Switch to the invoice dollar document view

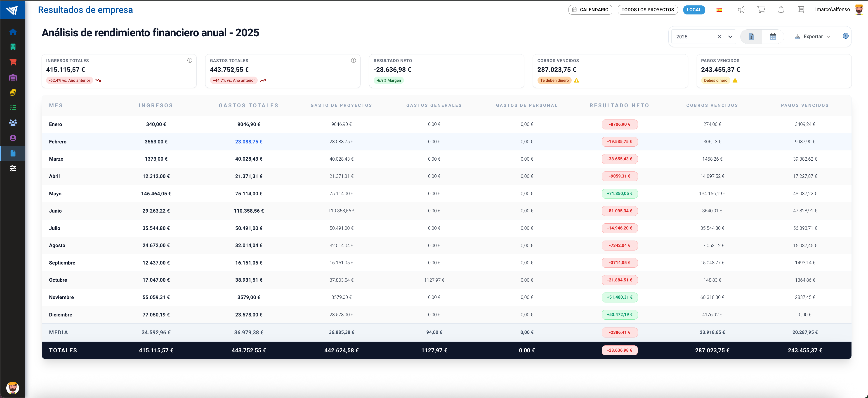click(x=751, y=36)
